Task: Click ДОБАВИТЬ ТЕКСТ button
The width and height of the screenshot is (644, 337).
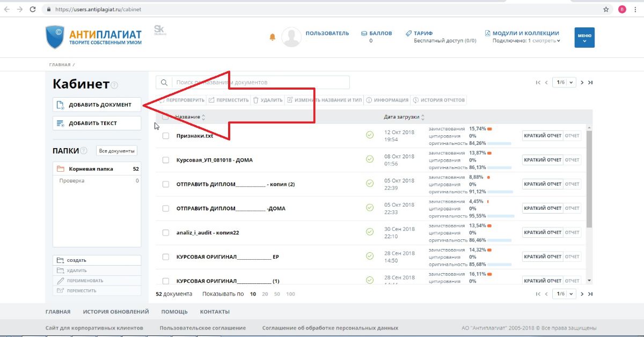Action: pyautogui.click(x=97, y=123)
